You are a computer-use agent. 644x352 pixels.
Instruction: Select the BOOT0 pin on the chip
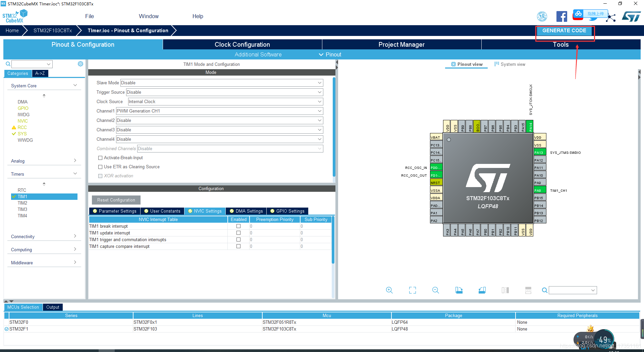477,126
